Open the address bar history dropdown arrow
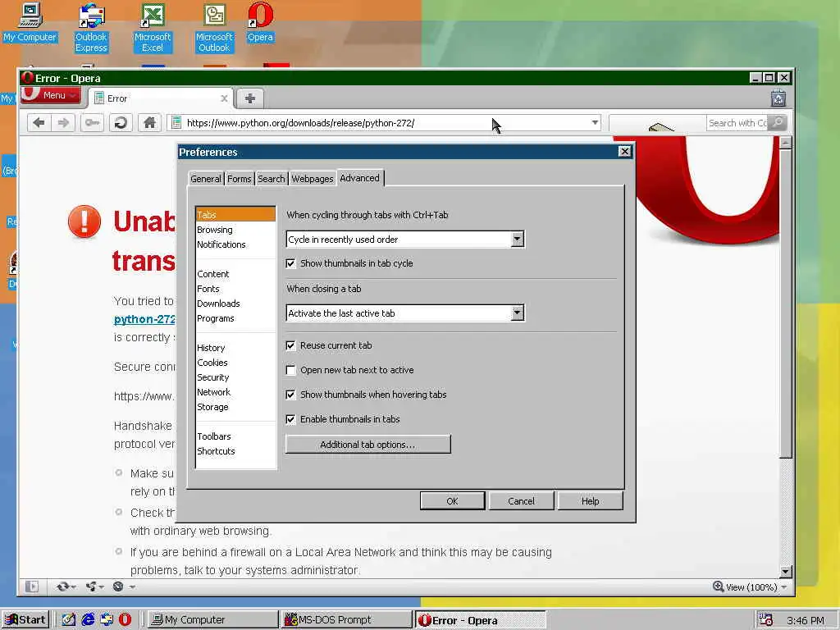Screen dimensions: 840x630 (595, 123)
